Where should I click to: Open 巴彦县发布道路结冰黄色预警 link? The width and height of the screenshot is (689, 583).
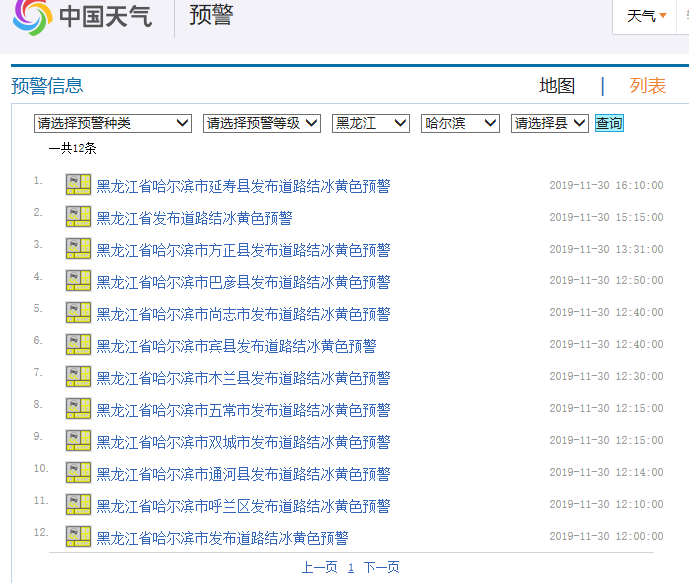[243, 282]
